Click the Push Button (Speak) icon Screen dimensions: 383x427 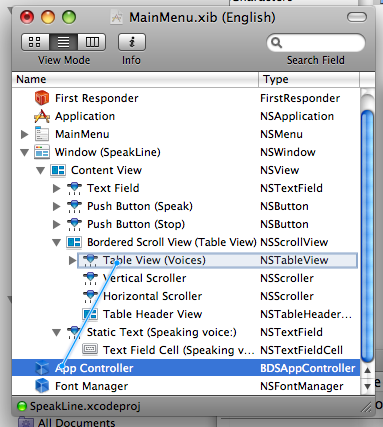tap(74, 206)
